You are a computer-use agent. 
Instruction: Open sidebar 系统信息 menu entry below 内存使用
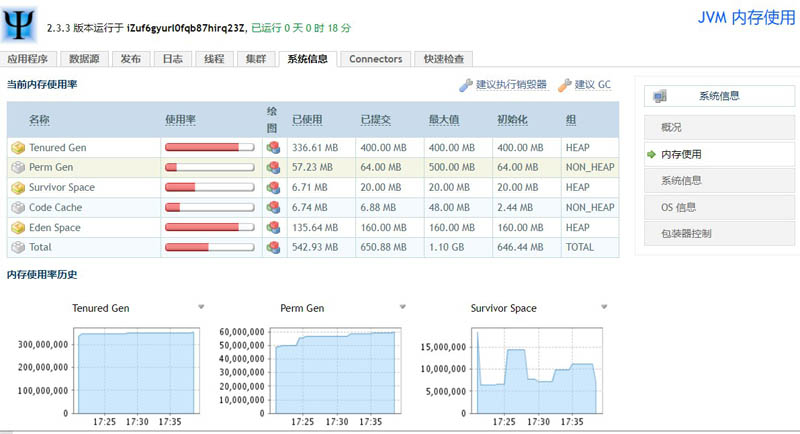click(x=719, y=181)
